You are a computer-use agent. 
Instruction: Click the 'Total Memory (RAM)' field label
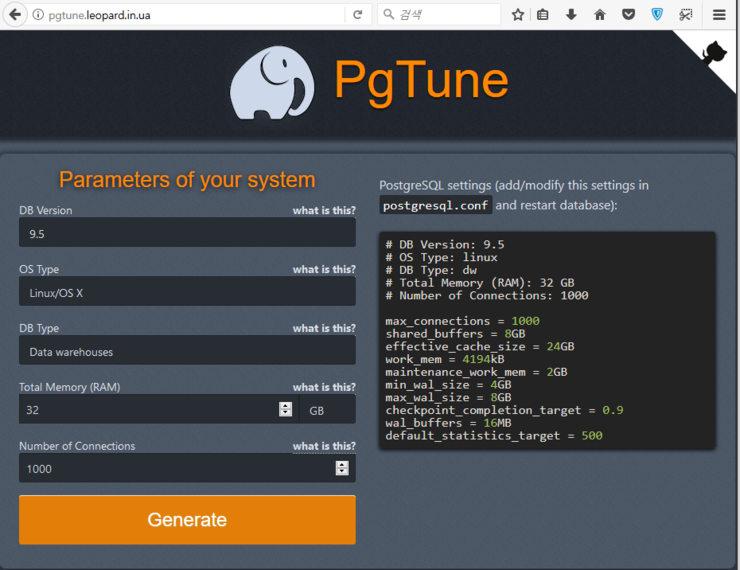pyautogui.click(x=70, y=387)
